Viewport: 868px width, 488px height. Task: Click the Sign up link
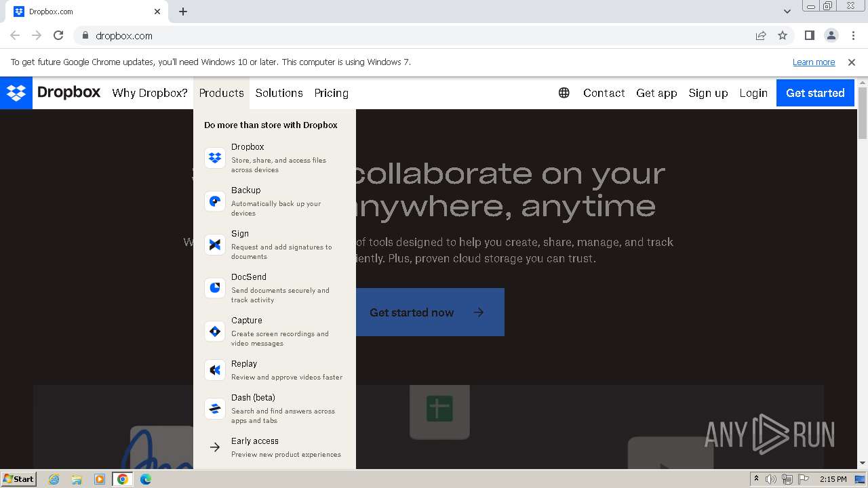[x=708, y=93]
